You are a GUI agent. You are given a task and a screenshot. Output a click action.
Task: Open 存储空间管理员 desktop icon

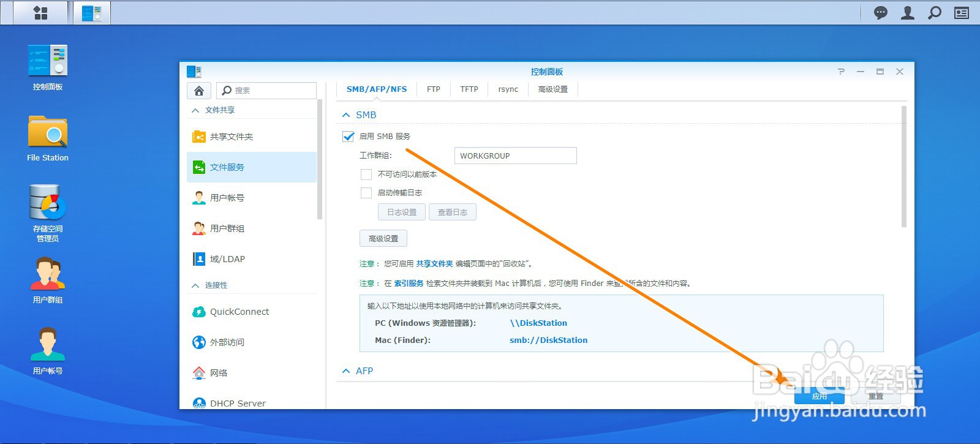(x=48, y=213)
